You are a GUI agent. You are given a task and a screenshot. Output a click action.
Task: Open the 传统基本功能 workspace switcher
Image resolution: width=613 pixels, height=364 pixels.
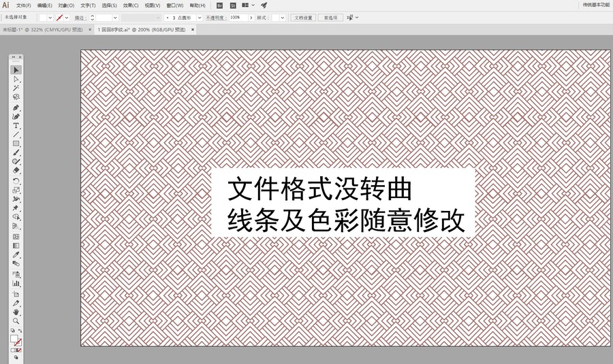[x=596, y=5]
